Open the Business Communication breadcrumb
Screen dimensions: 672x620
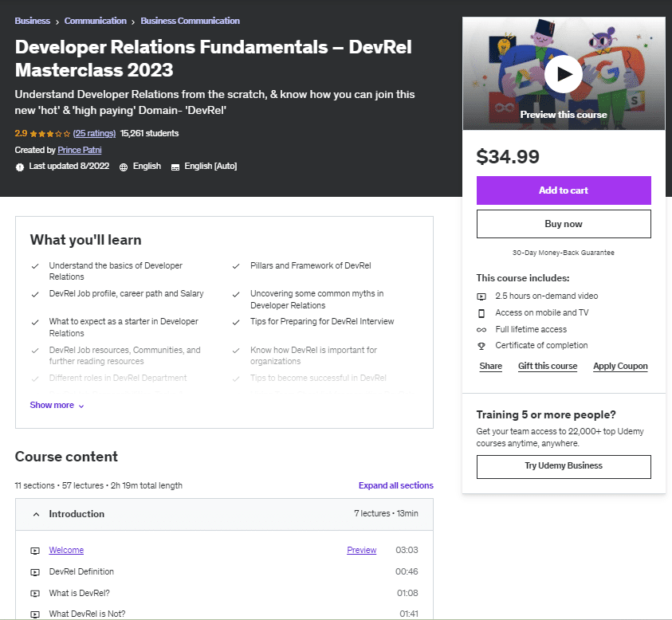(x=190, y=20)
